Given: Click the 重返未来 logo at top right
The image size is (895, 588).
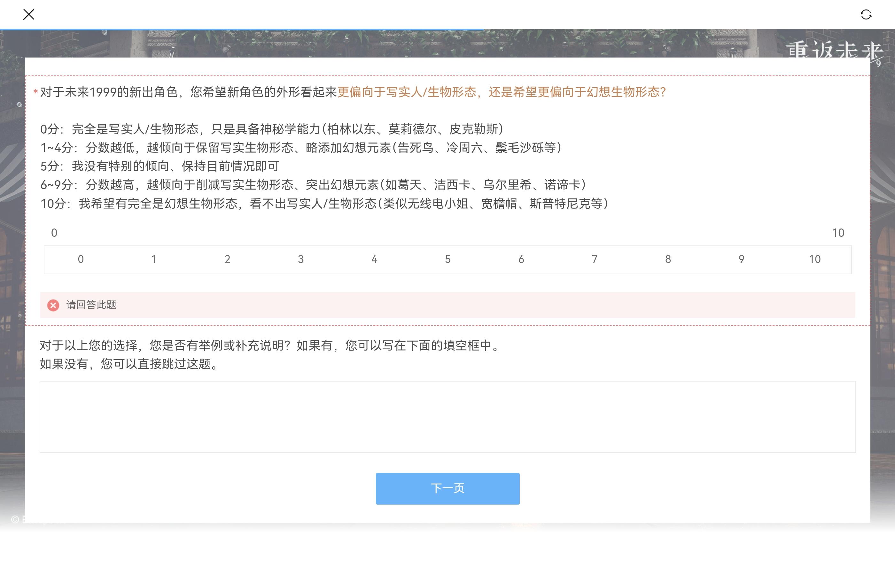Looking at the screenshot, I should 834,50.
